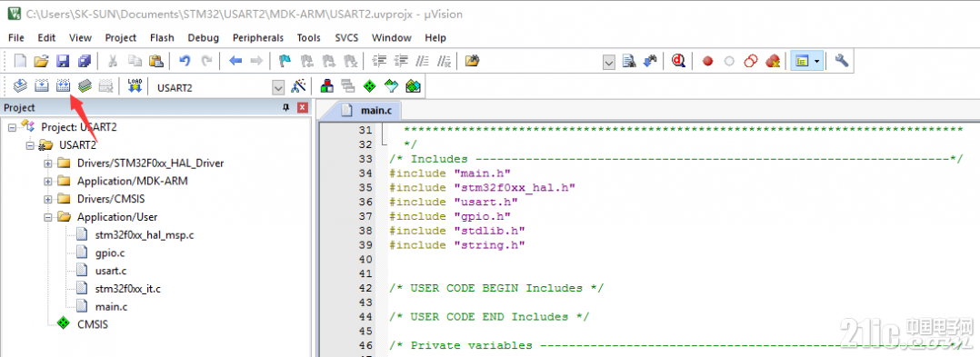Open the USART2 target selection dropdown
Viewport: 980px width, 357px height.
(279, 88)
